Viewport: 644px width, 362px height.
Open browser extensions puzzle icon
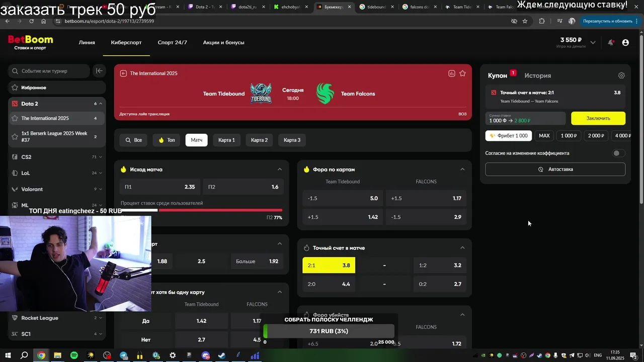point(542,21)
